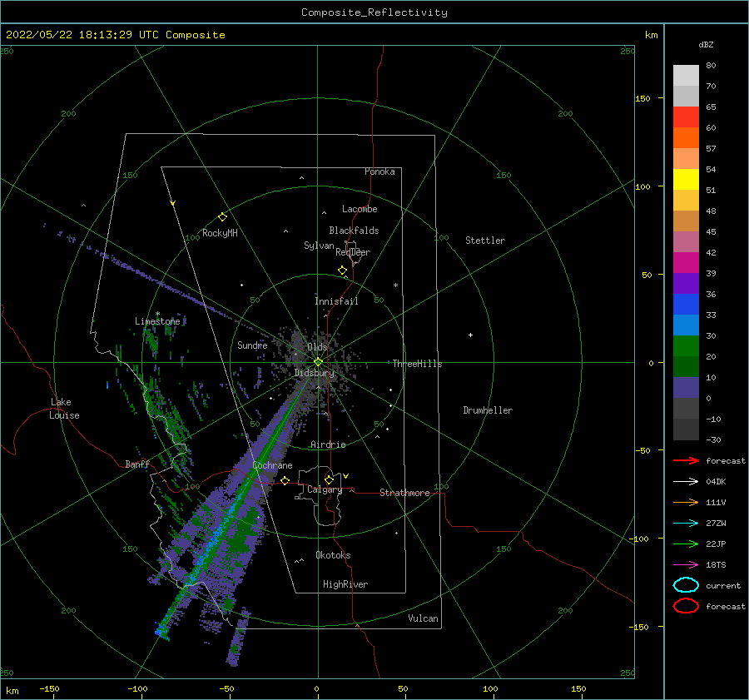Click the dBZ legend heading

click(706, 44)
